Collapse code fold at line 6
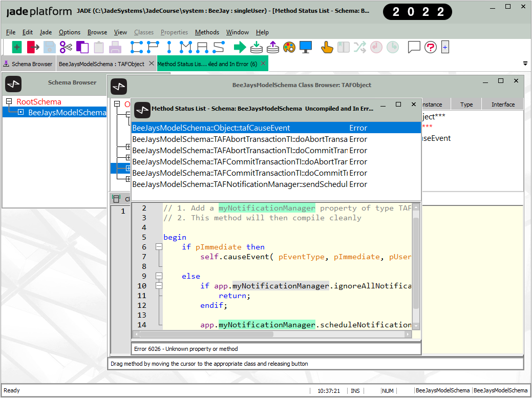The width and height of the screenshot is (532, 398). [159, 247]
